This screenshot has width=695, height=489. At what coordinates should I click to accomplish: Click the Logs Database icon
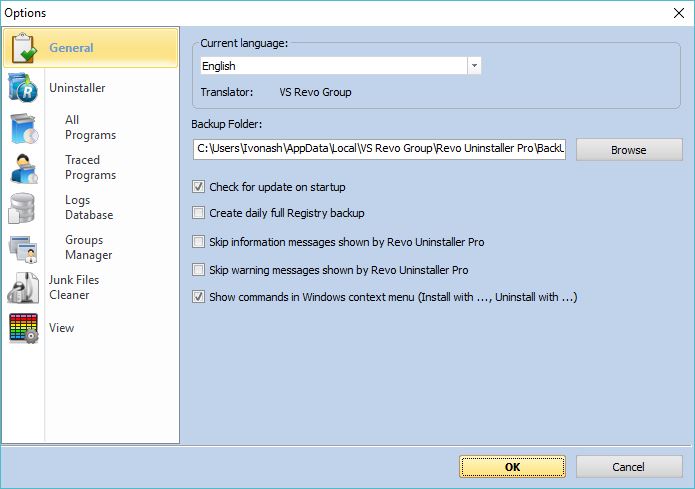pyautogui.click(x=22, y=208)
